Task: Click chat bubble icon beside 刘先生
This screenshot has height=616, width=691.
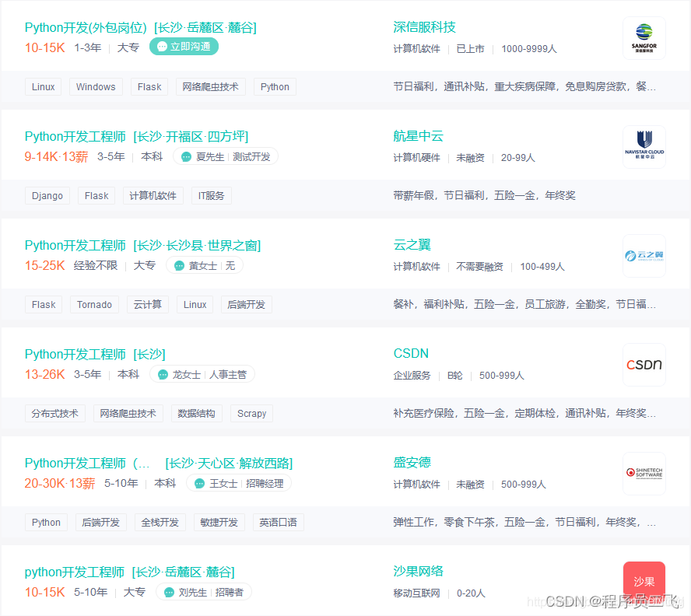Action: pos(169,592)
